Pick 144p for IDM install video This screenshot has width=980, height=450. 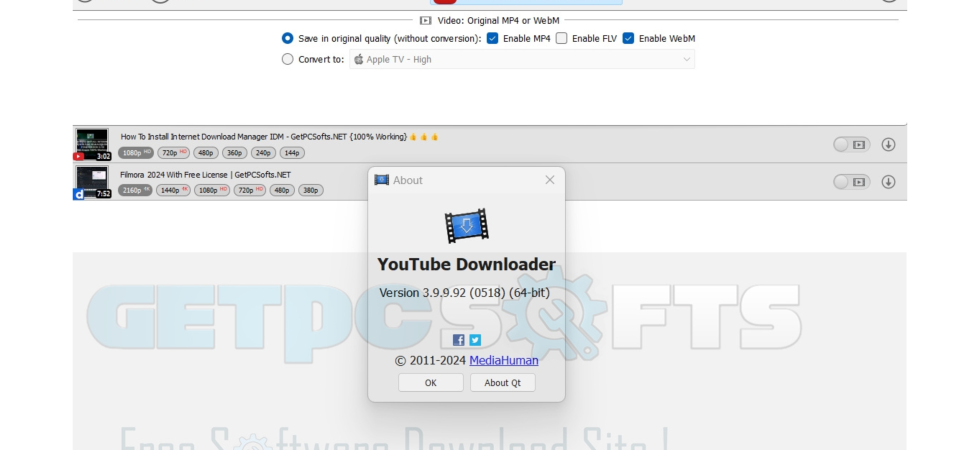coord(292,152)
